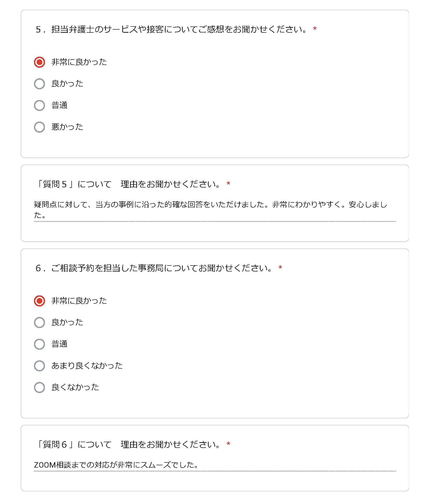Image resolution: width=429 pixels, height=504 pixels.
Task: Click the 悪かった label text
Action: pyautogui.click(x=67, y=127)
